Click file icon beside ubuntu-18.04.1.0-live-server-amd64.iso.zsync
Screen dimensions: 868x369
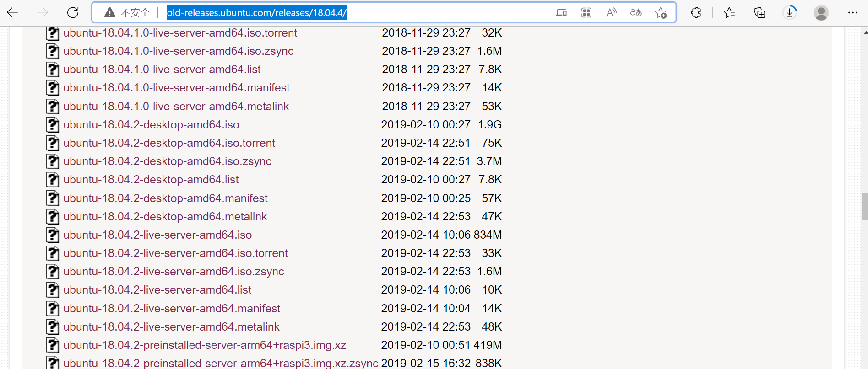(53, 51)
